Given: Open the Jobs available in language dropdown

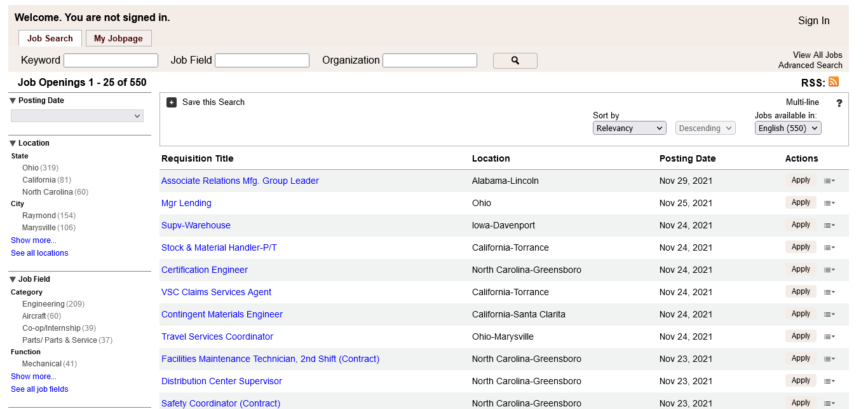Looking at the screenshot, I should tap(788, 128).
